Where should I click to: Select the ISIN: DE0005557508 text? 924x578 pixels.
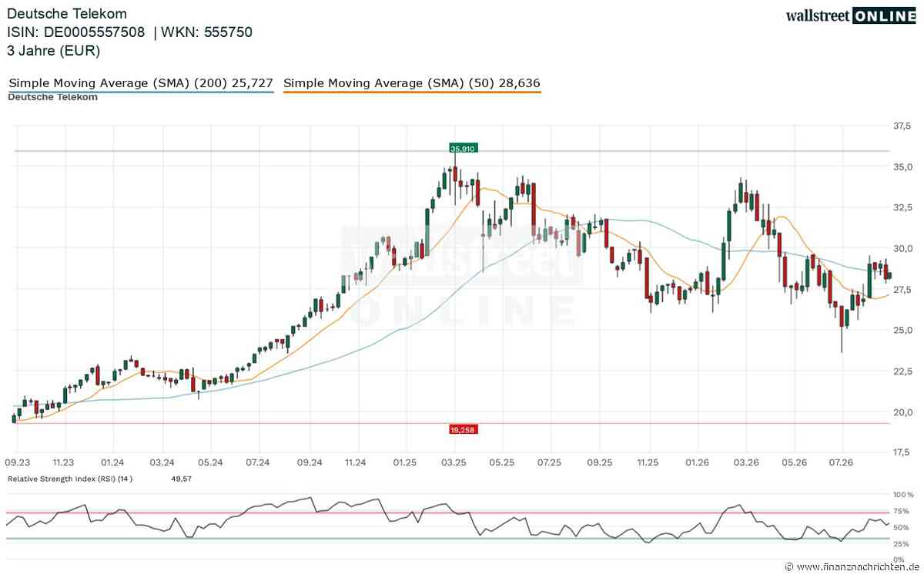pyautogui.click(x=77, y=32)
